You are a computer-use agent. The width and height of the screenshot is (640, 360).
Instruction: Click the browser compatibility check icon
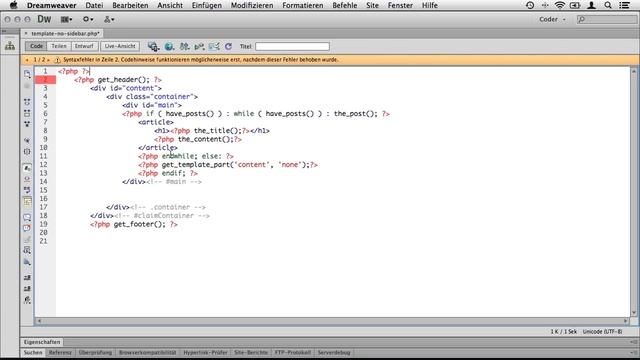tap(214, 47)
